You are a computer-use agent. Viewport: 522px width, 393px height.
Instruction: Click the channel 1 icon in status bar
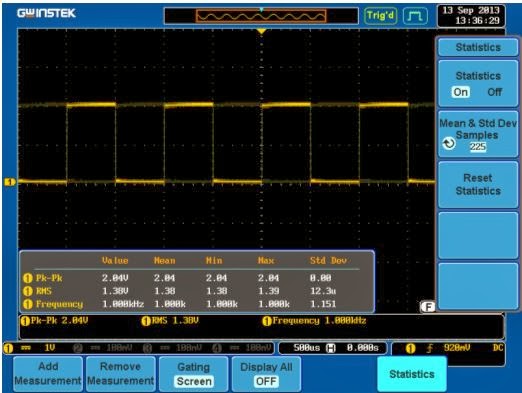pyautogui.click(x=8, y=348)
